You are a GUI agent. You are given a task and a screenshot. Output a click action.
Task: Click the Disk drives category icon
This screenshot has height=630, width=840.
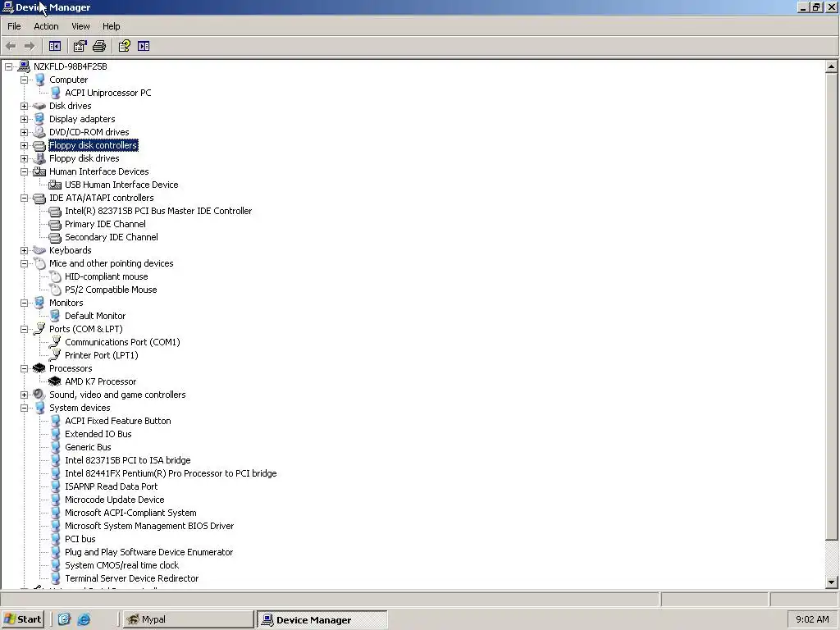click(39, 106)
